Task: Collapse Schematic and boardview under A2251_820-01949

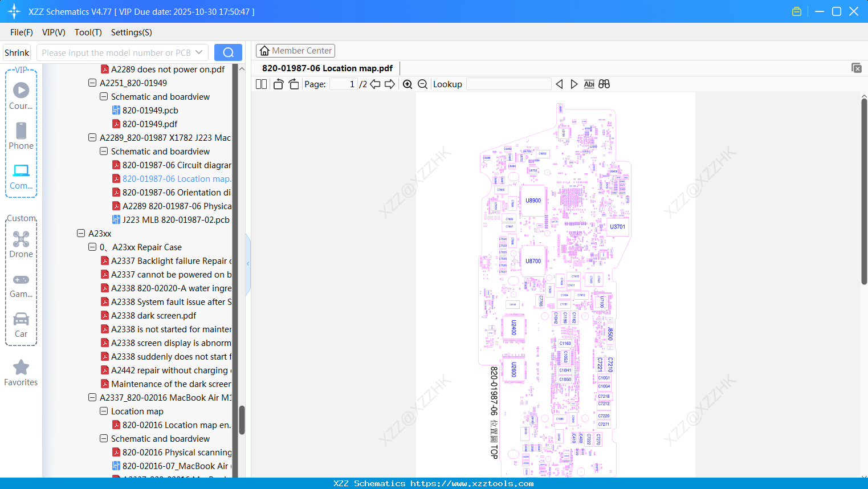Action: coord(104,97)
